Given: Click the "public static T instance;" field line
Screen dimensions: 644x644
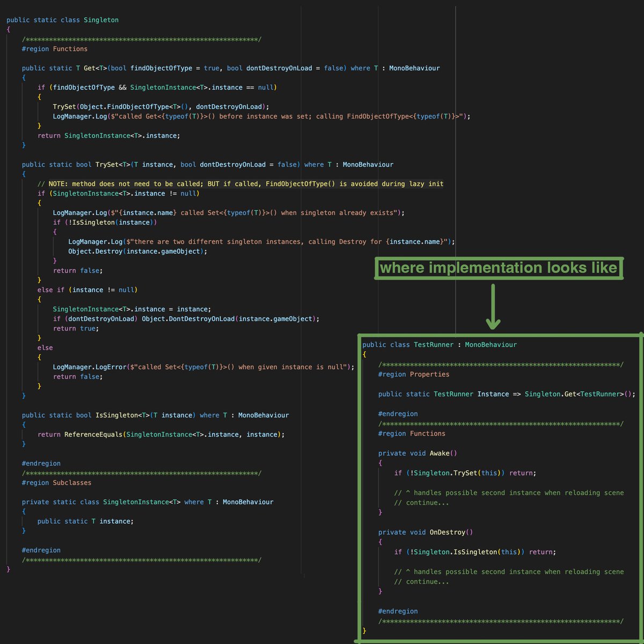Looking at the screenshot, I should pos(86,522).
